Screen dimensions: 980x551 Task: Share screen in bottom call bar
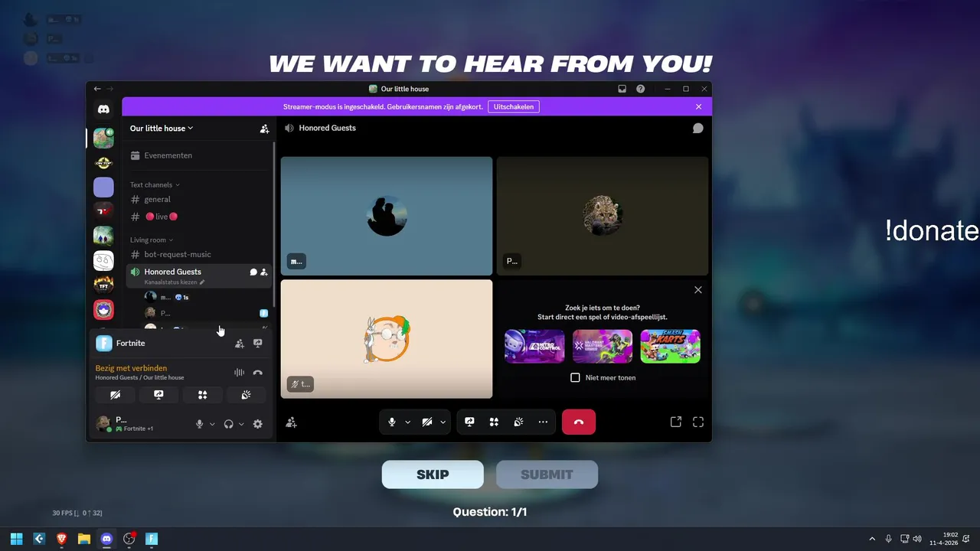(x=469, y=422)
